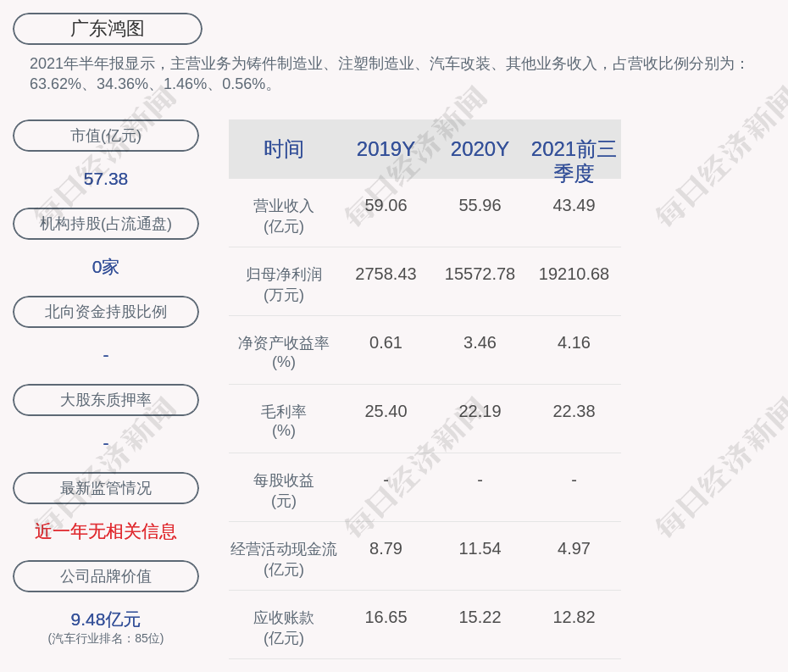Click net profit value 15572.78
The width and height of the screenshot is (788, 672).
[x=480, y=274]
